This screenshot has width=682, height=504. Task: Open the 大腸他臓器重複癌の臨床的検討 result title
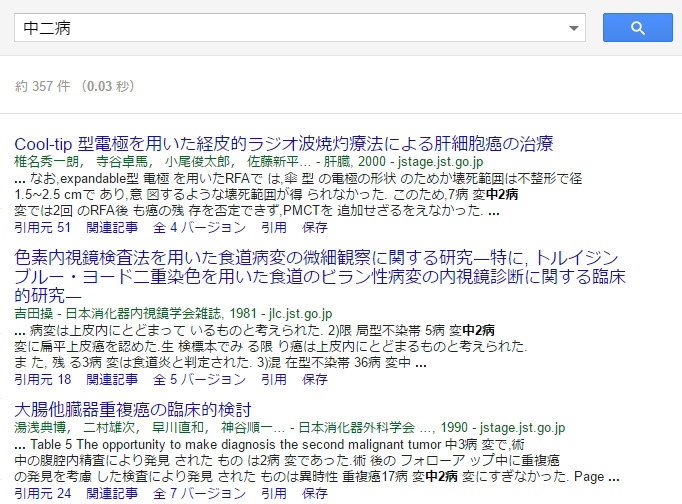tap(132, 410)
